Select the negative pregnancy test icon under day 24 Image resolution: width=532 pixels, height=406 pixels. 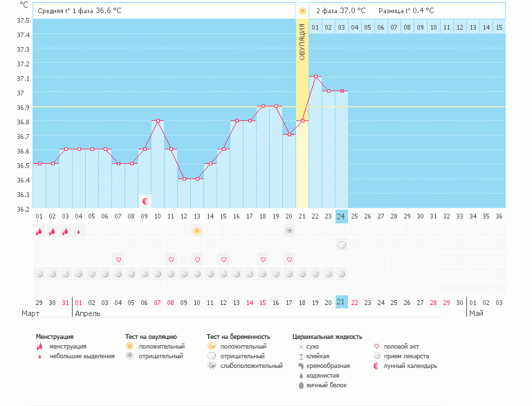[342, 245]
